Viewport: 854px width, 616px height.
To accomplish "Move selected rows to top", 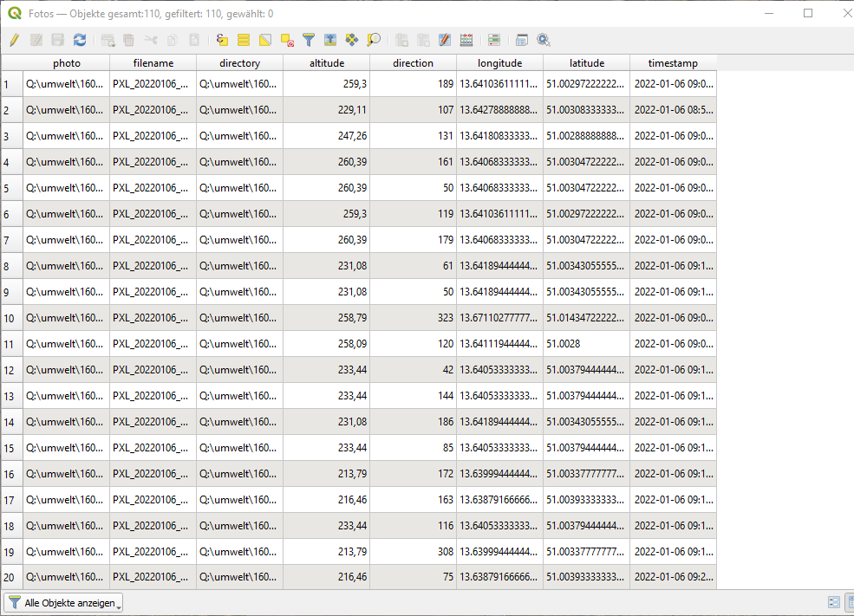I will point(330,40).
